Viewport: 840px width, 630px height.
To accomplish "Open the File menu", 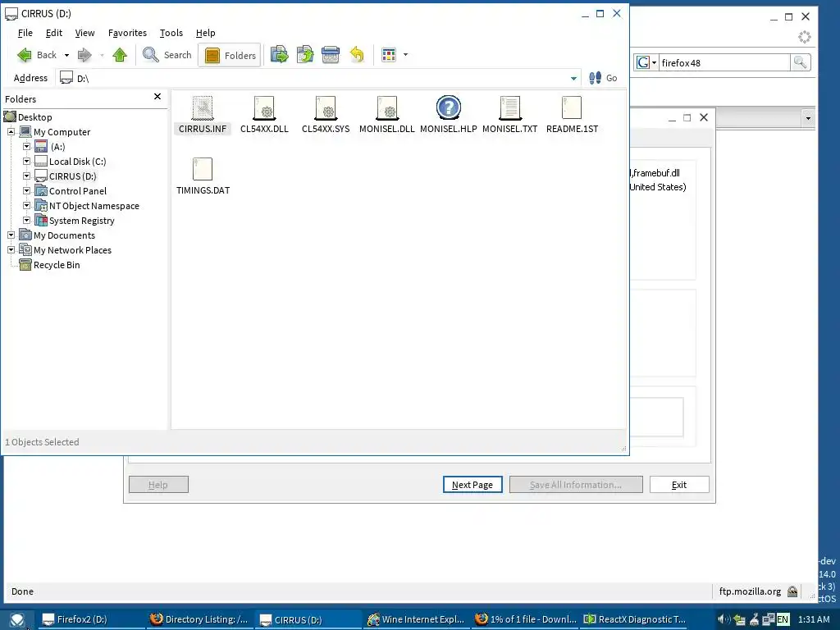I will (x=25, y=33).
